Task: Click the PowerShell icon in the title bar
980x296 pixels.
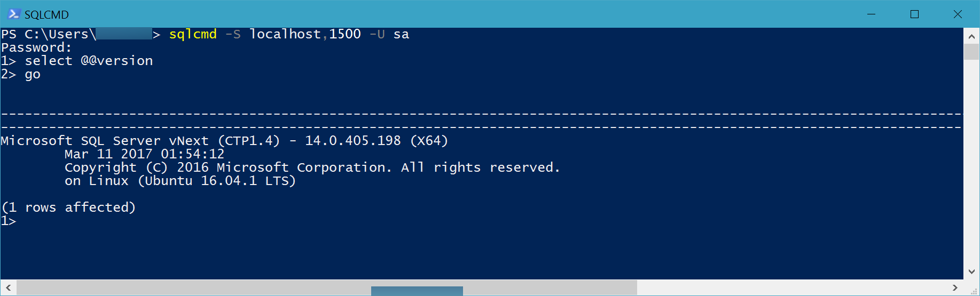Action: pos(14,14)
